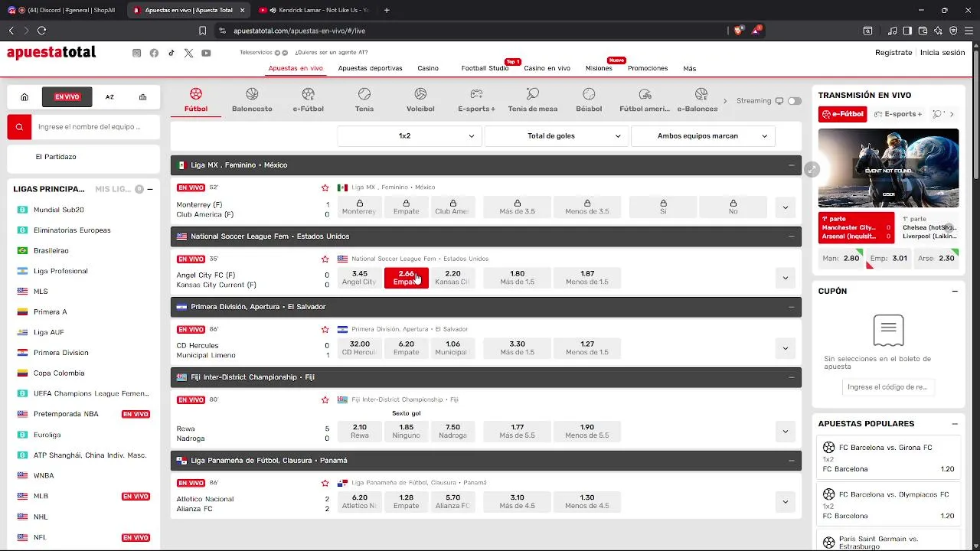
Task: Favorite the Rewa vs Nadroga match star
Action: point(325,399)
